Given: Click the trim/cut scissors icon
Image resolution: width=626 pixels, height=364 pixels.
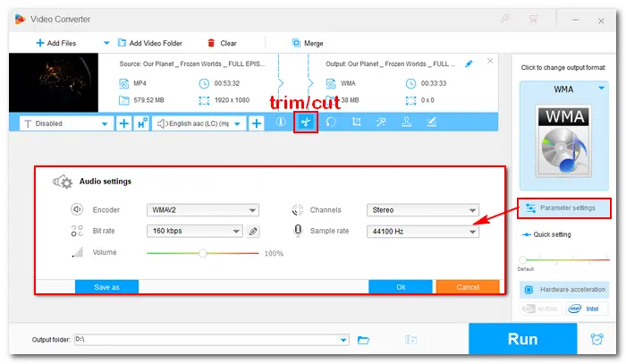Looking at the screenshot, I should pos(306,123).
